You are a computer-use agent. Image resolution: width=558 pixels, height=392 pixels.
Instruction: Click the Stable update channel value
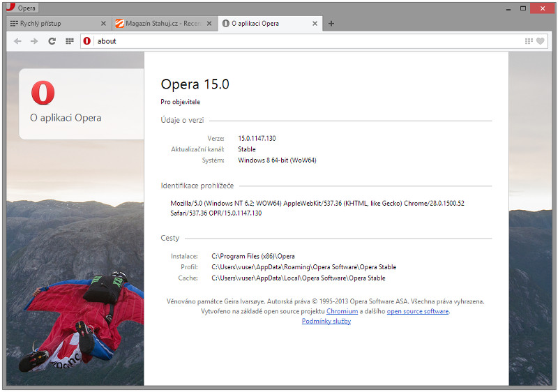(x=247, y=149)
